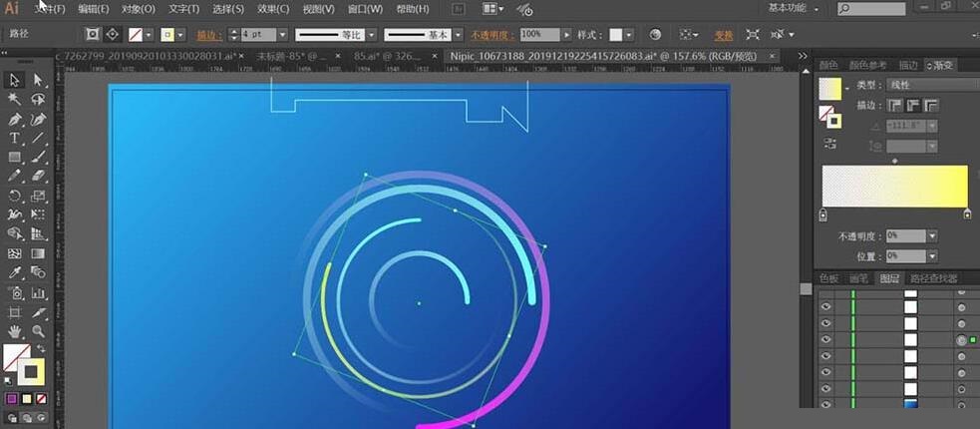The height and width of the screenshot is (429, 980).
Task: Select the Pen tool
Action: point(14,118)
